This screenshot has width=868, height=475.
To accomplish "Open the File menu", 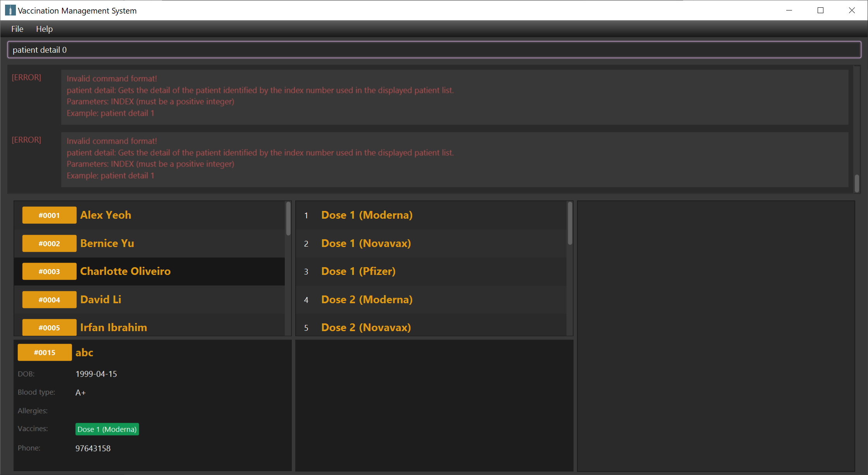I will (17, 29).
